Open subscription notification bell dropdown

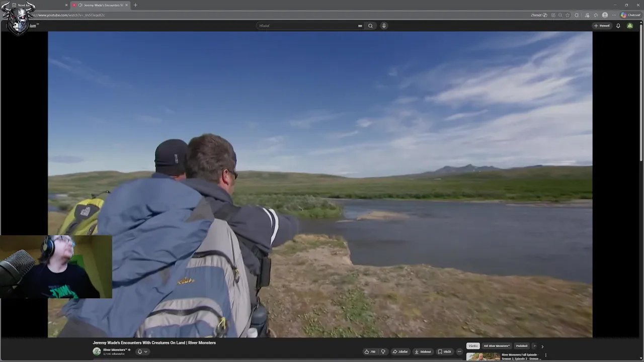(142, 351)
